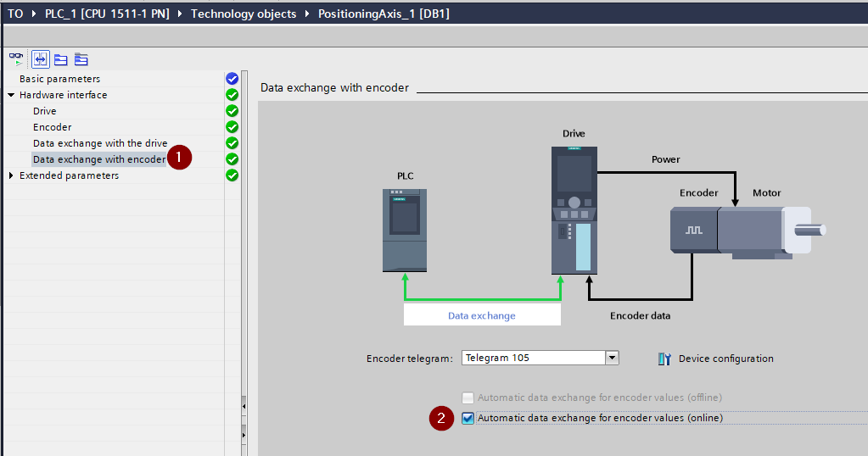This screenshot has height=456, width=868.
Task: Click the Motor image in the diagram
Action: coord(771,232)
